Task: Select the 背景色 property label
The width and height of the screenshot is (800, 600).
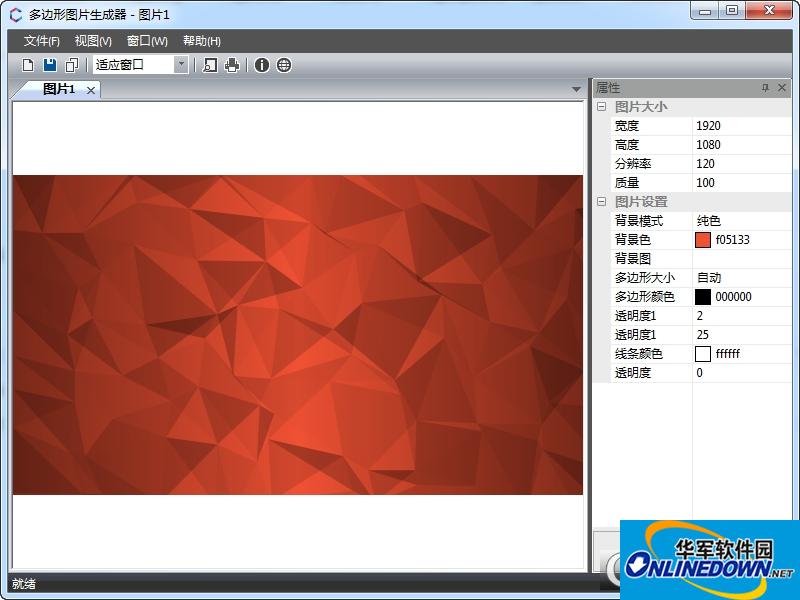Action: pos(633,240)
